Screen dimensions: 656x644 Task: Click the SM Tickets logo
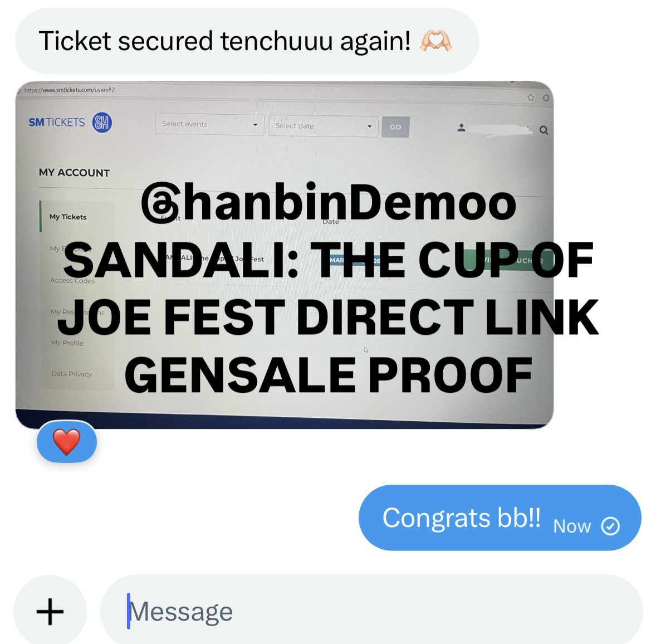pyautogui.click(x=56, y=122)
